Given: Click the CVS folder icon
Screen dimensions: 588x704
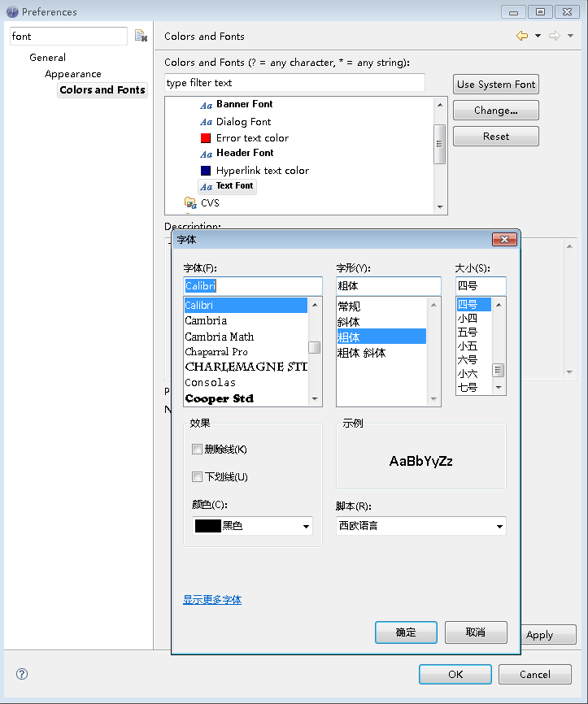Looking at the screenshot, I should (190, 203).
